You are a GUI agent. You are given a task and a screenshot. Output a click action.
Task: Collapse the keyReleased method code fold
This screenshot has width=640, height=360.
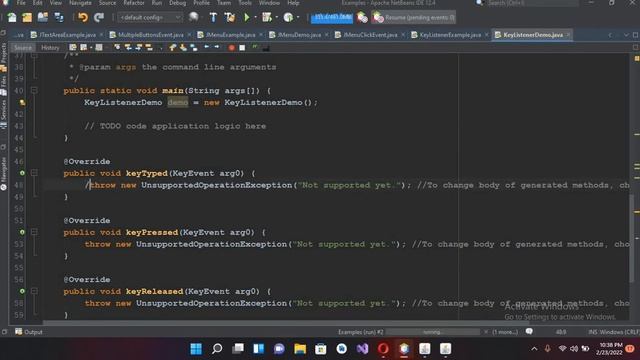(x=34, y=291)
